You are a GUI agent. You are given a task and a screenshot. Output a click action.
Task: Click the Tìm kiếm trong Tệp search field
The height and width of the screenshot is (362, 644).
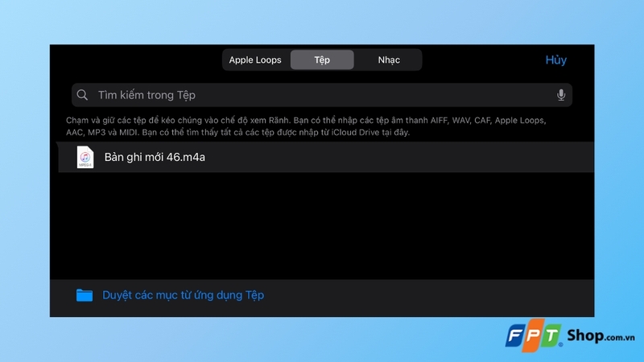point(321,95)
